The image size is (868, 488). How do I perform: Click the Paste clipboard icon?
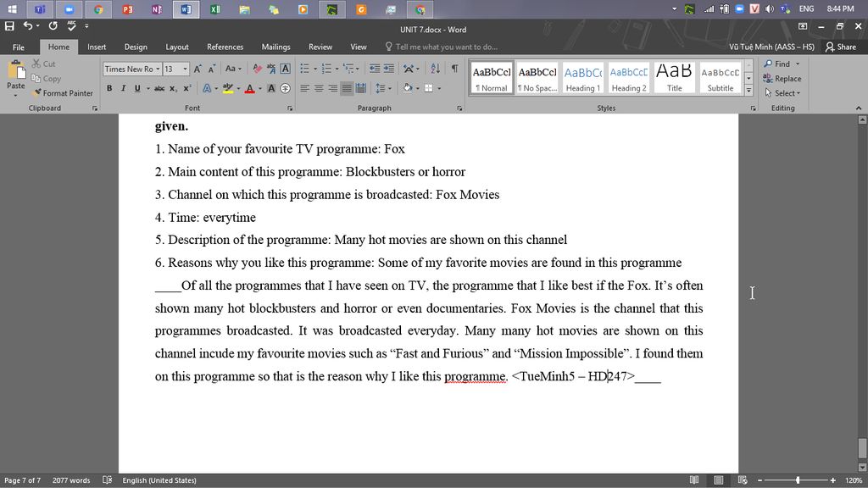pyautogui.click(x=16, y=70)
